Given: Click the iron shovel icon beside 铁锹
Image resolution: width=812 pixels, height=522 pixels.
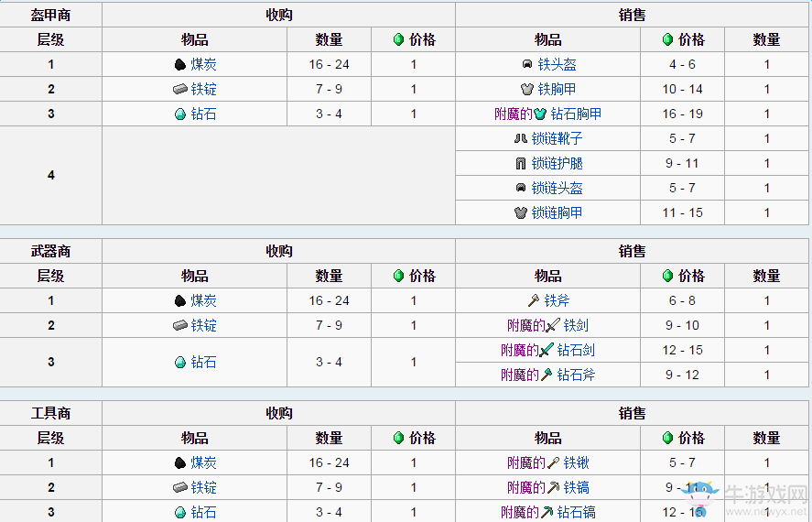Looking at the screenshot, I should [553, 462].
